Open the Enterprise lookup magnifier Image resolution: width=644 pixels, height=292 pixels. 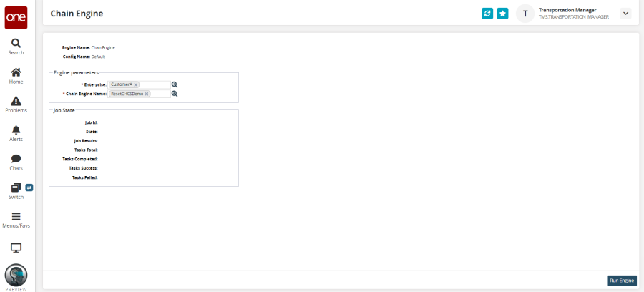(x=174, y=84)
